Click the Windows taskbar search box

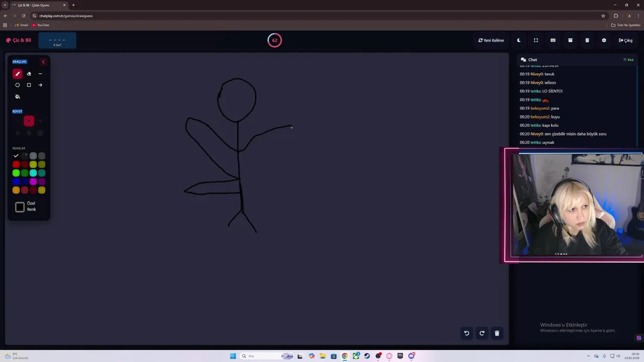pyautogui.click(x=267, y=356)
